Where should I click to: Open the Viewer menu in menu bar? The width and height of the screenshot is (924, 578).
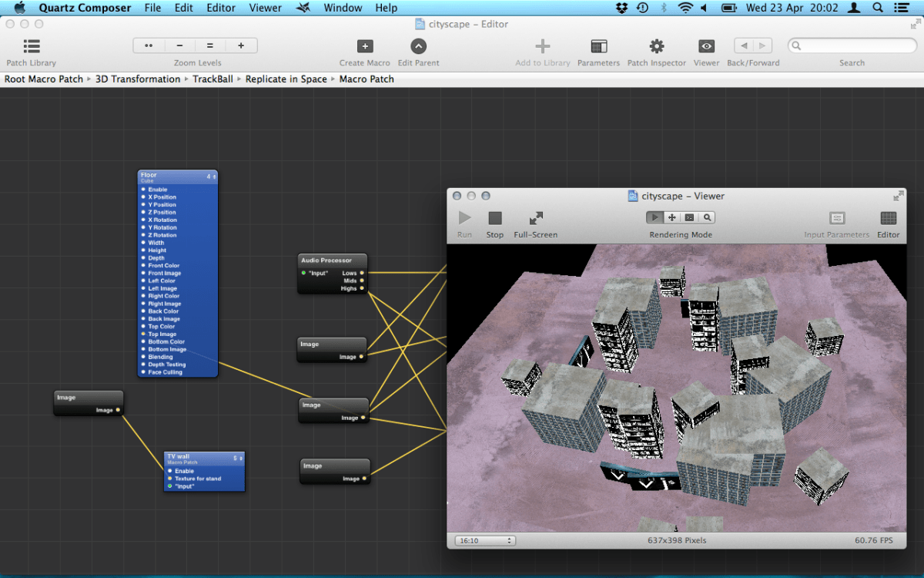(x=265, y=8)
